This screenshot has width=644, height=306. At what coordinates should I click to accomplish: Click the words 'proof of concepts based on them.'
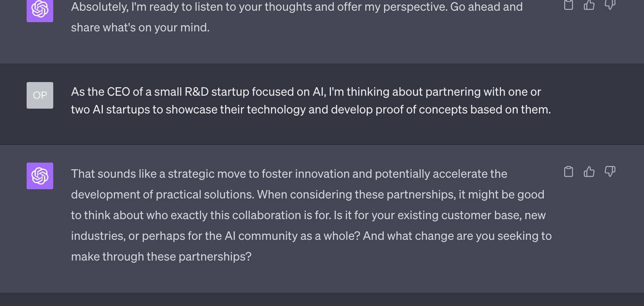463,109
